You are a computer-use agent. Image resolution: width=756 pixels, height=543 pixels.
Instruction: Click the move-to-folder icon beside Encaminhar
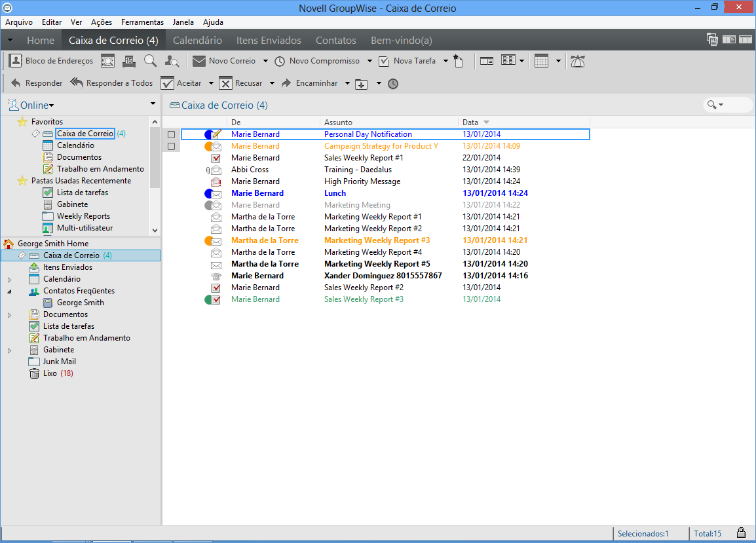click(x=361, y=84)
